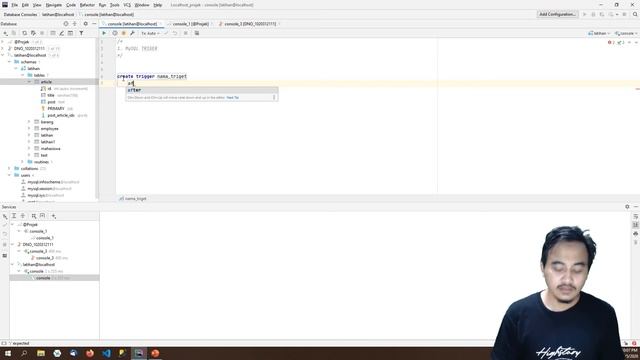Open console settings wrench icon
Viewport: 640px width, 360px height.
pyautogui.click(x=132, y=33)
